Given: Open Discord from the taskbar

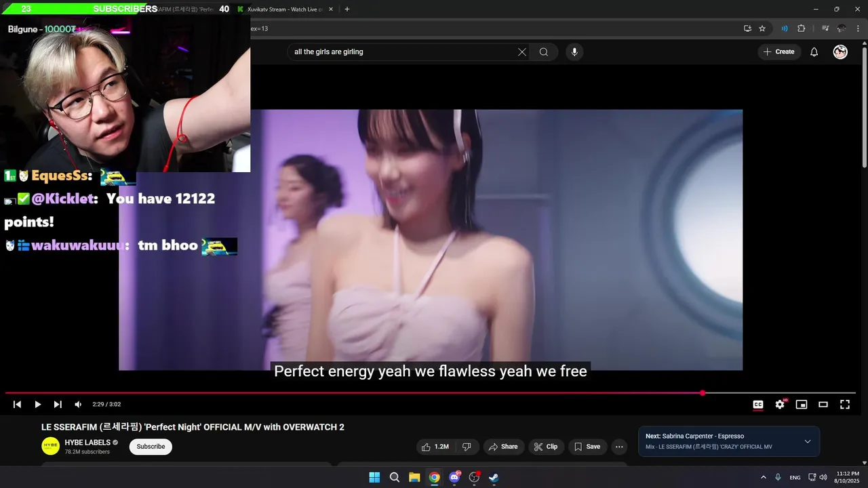Looking at the screenshot, I should 454,477.
